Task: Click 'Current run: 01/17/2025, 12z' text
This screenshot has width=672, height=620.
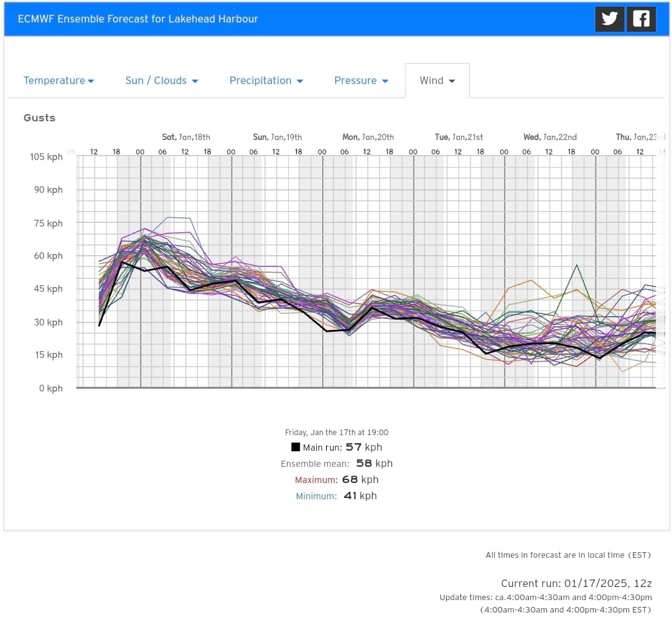Action: tap(576, 583)
